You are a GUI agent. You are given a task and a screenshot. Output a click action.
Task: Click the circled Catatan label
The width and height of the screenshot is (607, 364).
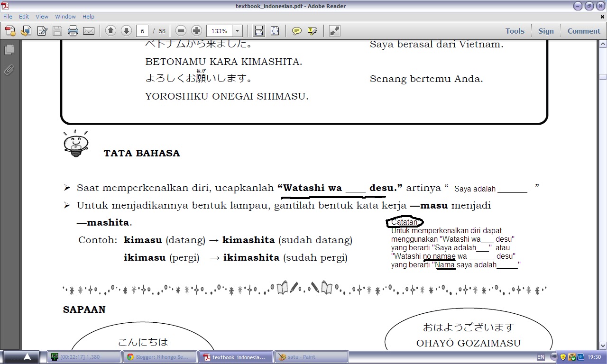(x=405, y=222)
